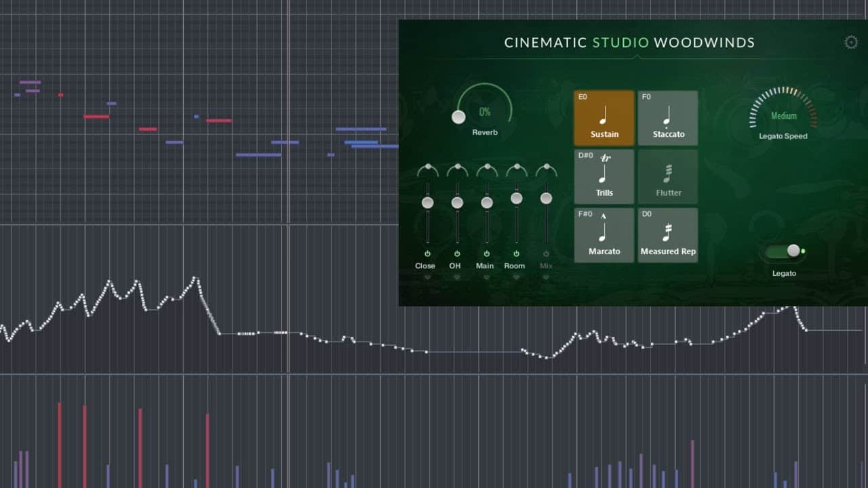Screen dimensions: 868x488
Task: Expand the arrow below OH mic
Action: click(457, 277)
